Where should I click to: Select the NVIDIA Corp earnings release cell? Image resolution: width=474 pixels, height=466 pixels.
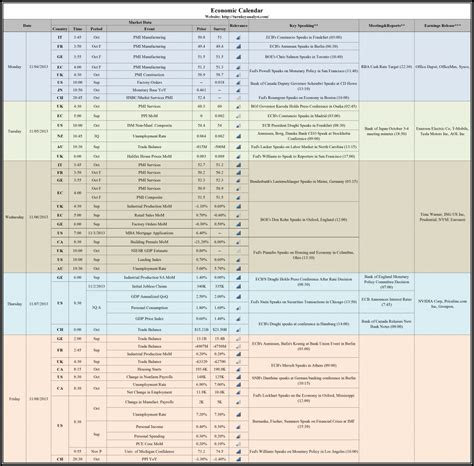[442, 304]
